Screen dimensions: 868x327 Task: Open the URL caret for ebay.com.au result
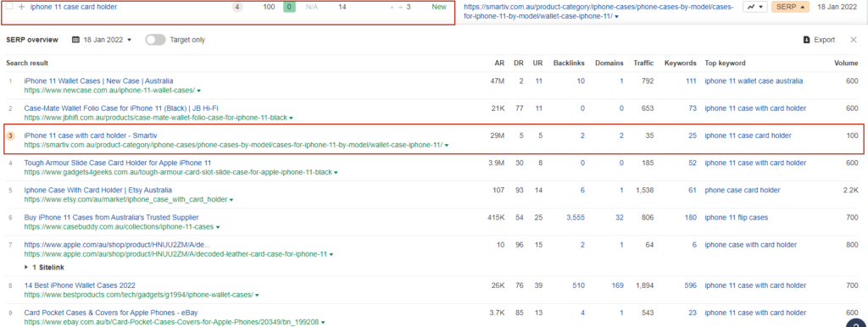coord(323,322)
